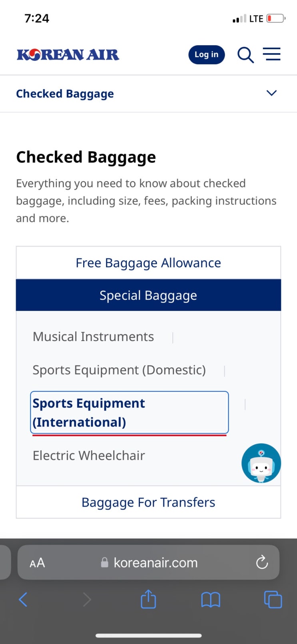Open the search magnifier icon
Viewport: 297px width, 644px height.
tap(245, 55)
